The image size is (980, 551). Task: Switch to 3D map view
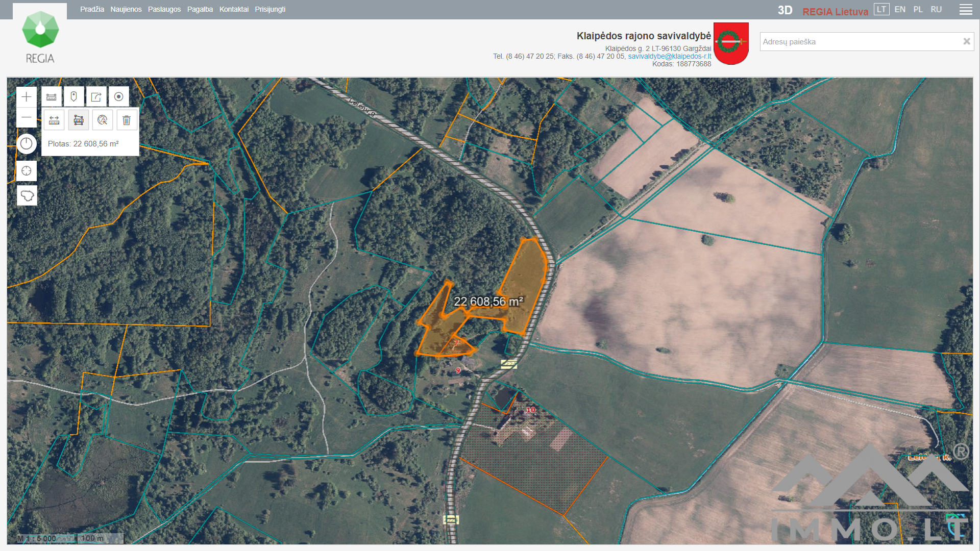(785, 10)
